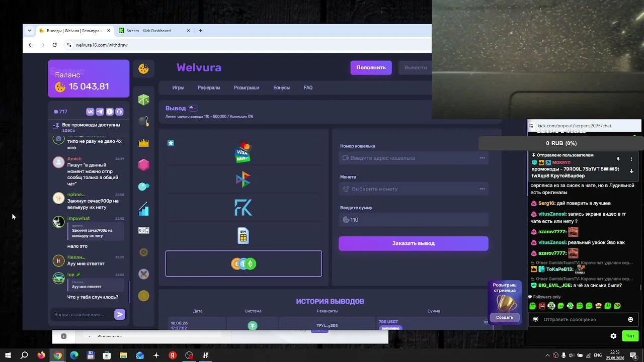Image resolution: width=644 pixels, height=362 pixels.
Task: Select the cryptocurrency coins withdrawal method
Action: tap(244, 263)
